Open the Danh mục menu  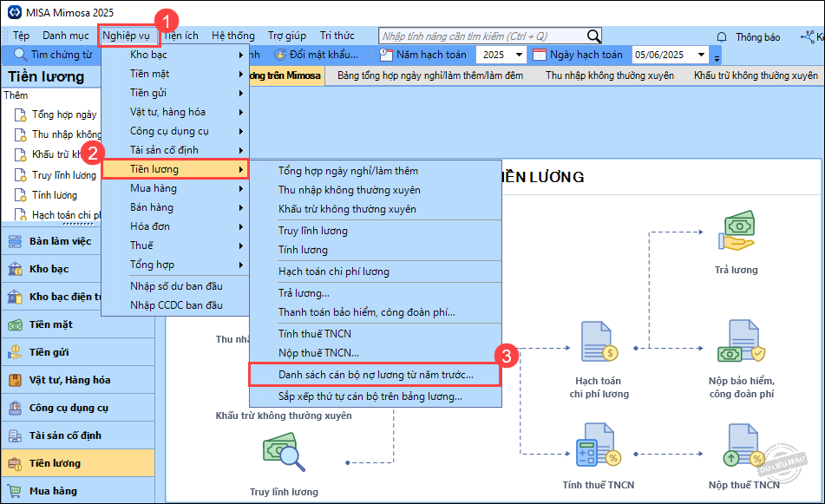click(x=66, y=36)
